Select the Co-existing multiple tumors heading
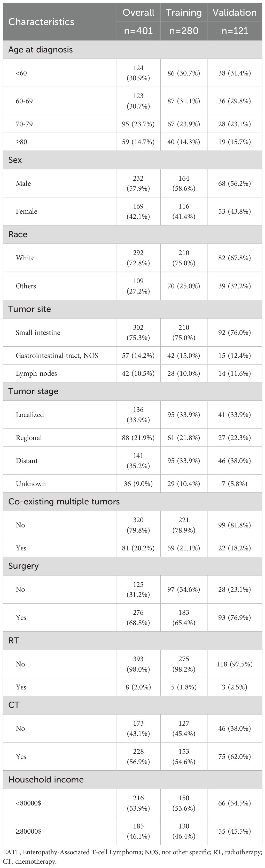The width and height of the screenshot is (265, 868). (64, 501)
